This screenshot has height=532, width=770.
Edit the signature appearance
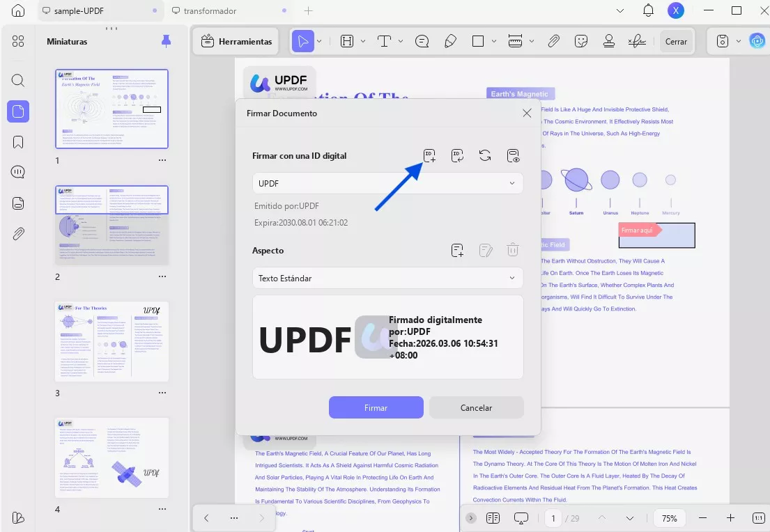click(x=485, y=250)
